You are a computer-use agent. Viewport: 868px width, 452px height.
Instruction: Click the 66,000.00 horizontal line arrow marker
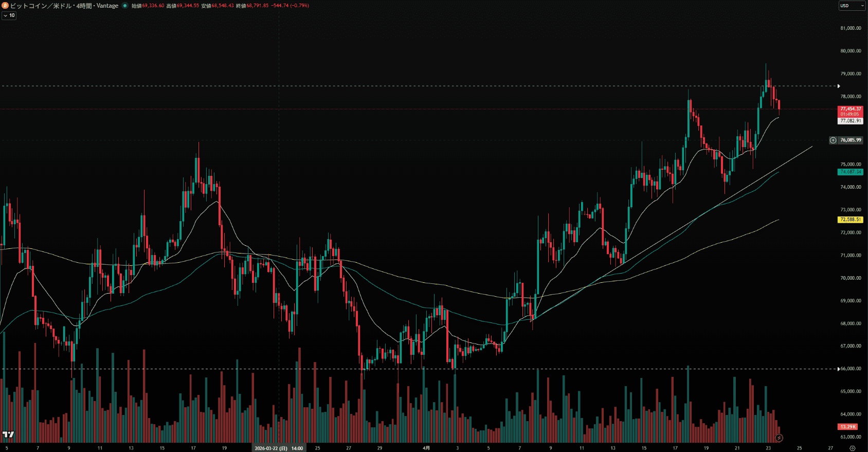tap(839, 369)
